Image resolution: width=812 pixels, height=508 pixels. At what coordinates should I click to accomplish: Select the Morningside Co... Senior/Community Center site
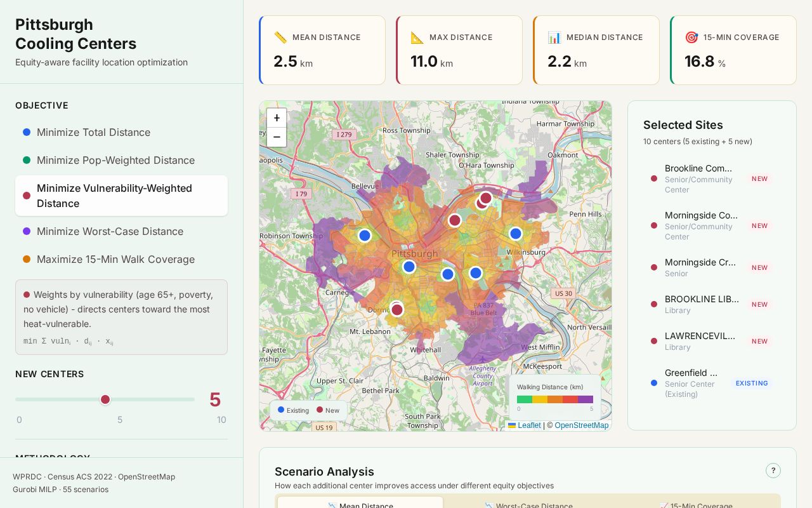pos(712,225)
